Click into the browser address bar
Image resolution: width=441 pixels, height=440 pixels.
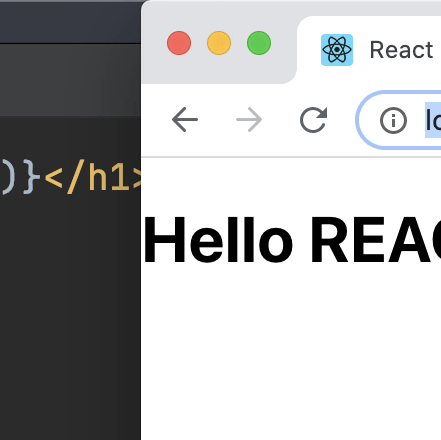click(x=399, y=120)
